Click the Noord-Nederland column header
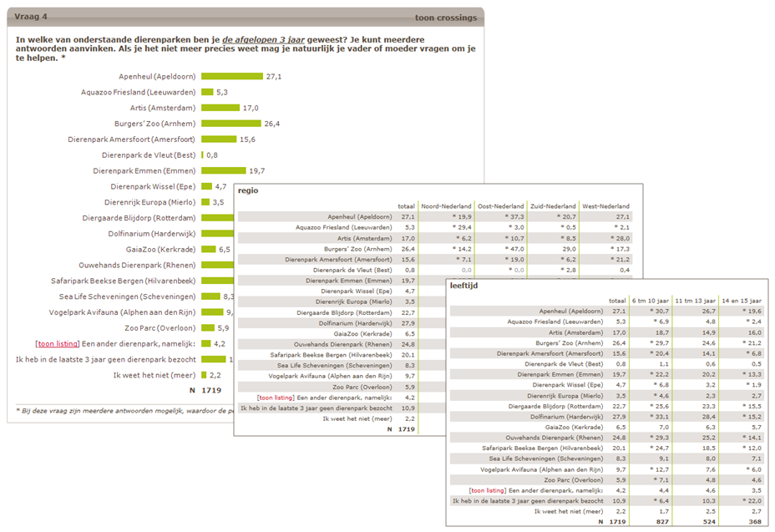 point(442,206)
